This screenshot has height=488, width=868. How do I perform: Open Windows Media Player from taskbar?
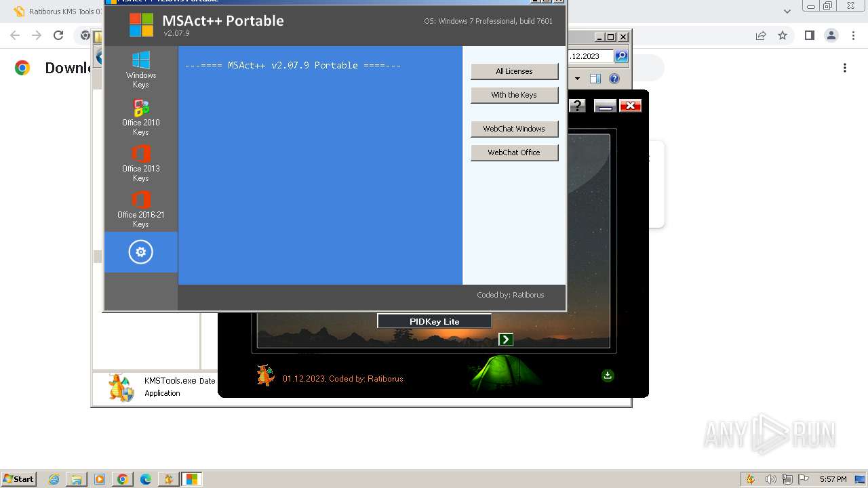100,479
